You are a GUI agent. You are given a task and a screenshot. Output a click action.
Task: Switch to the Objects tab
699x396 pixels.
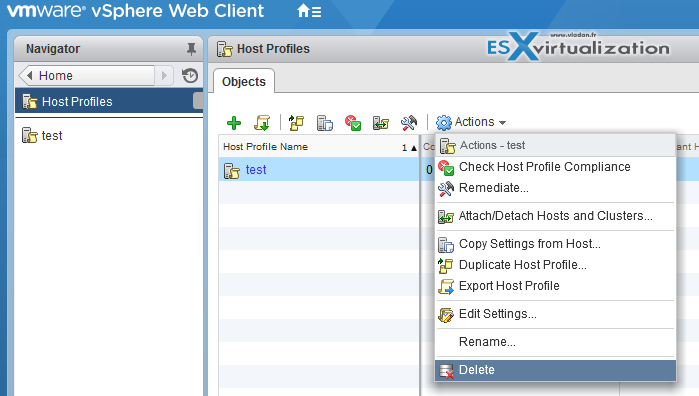244,82
